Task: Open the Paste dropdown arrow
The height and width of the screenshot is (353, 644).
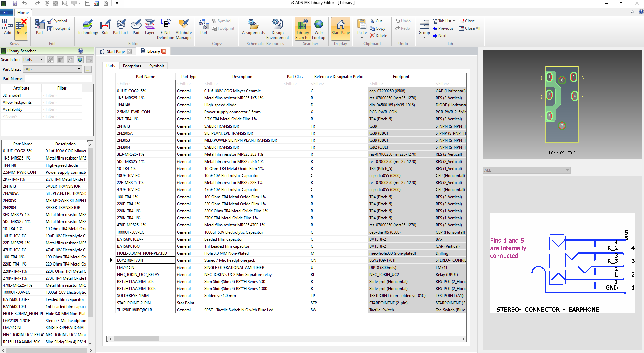Action: point(362,38)
